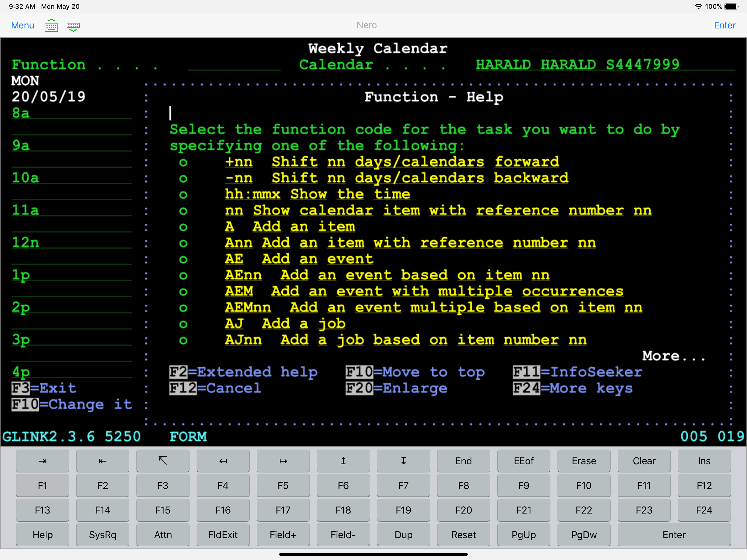The height and width of the screenshot is (560, 747).
Task: Tap the F24 key on keypad
Action: pyautogui.click(x=704, y=510)
